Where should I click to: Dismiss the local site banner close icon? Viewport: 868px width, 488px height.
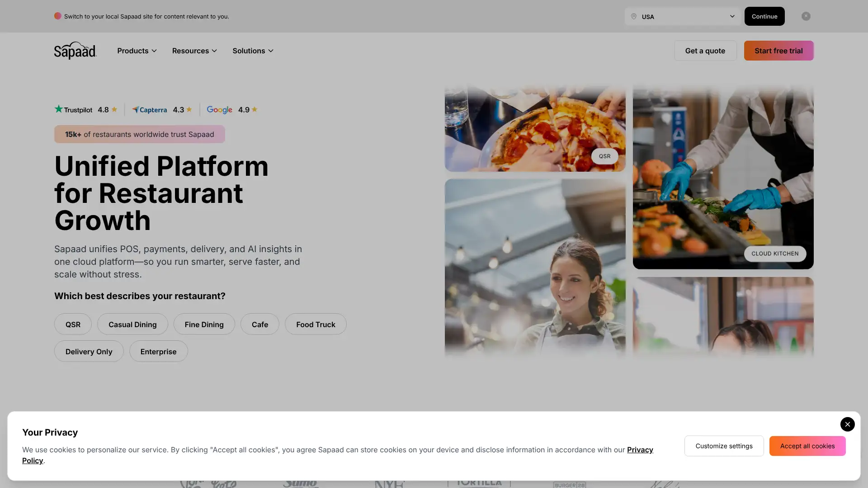(x=806, y=16)
